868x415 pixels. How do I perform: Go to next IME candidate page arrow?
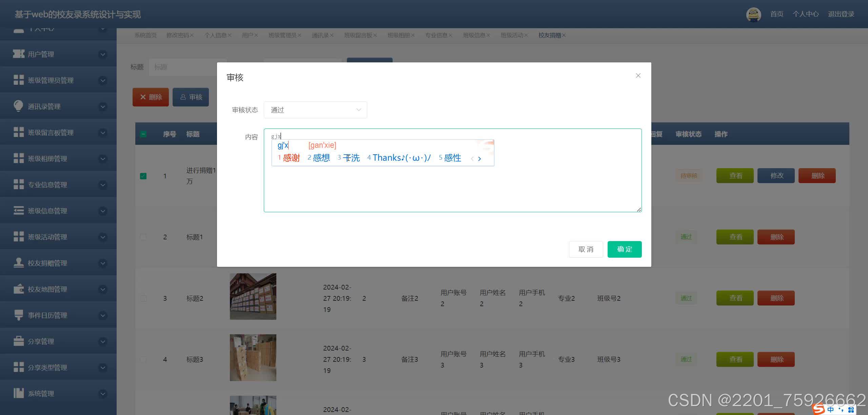click(x=479, y=159)
